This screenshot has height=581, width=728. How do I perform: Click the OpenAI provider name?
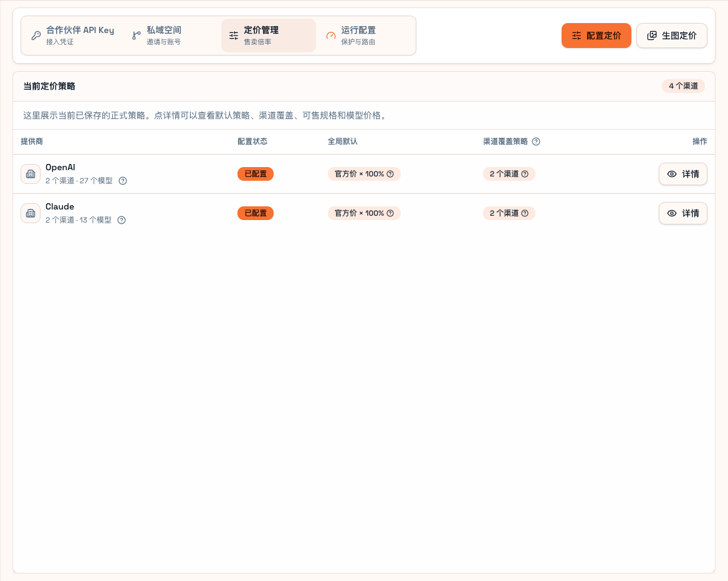[x=60, y=167]
